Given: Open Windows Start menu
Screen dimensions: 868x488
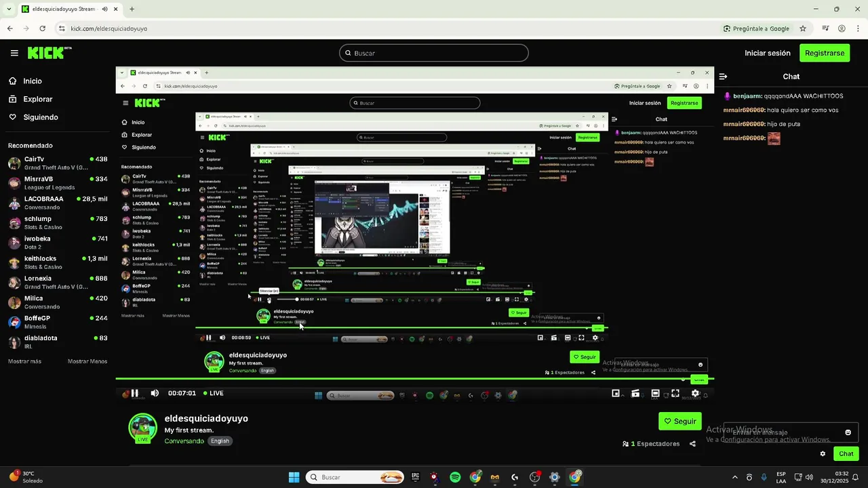Looking at the screenshot, I should coord(294,477).
